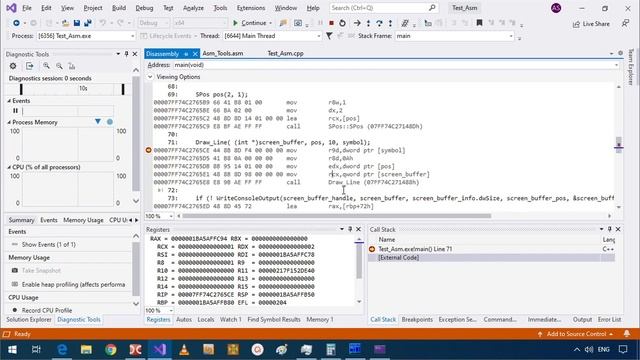Zoom out on Diagnostic Tools timeline
Image resolution: width=640 pixels, height=360 pixels.
[x=60, y=66]
